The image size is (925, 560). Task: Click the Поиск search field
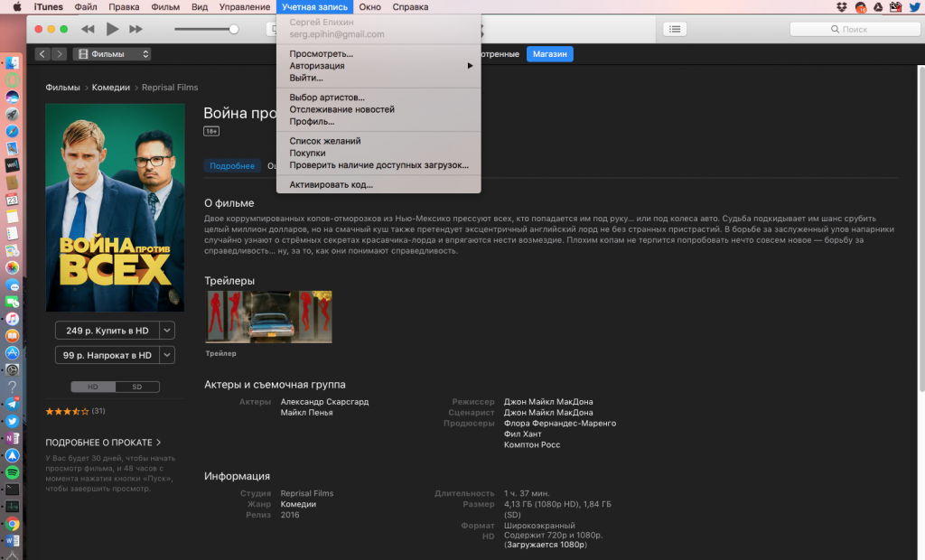coord(853,29)
